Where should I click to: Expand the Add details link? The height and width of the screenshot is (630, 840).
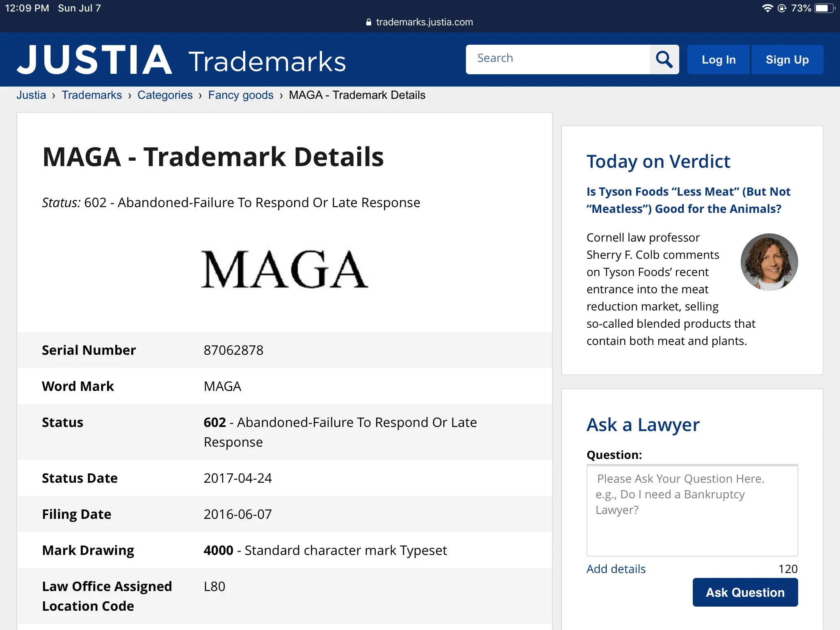click(x=616, y=569)
